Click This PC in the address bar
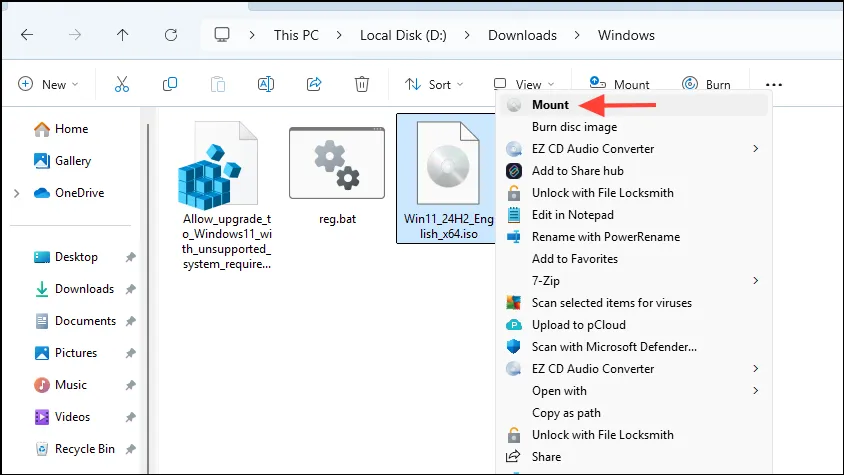This screenshot has width=844, height=475. pos(296,35)
